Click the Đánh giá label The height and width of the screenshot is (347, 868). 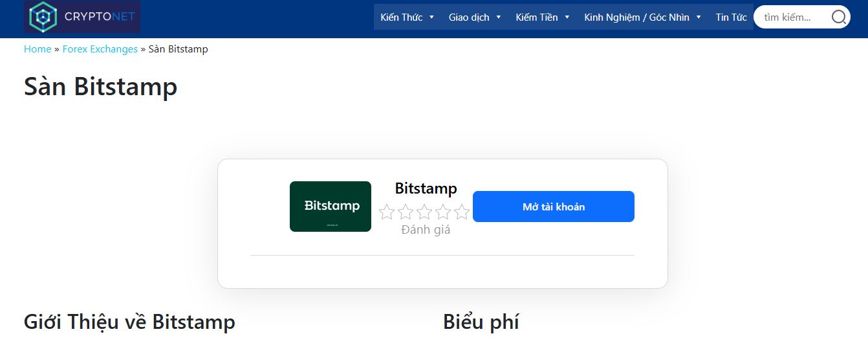(x=426, y=230)
